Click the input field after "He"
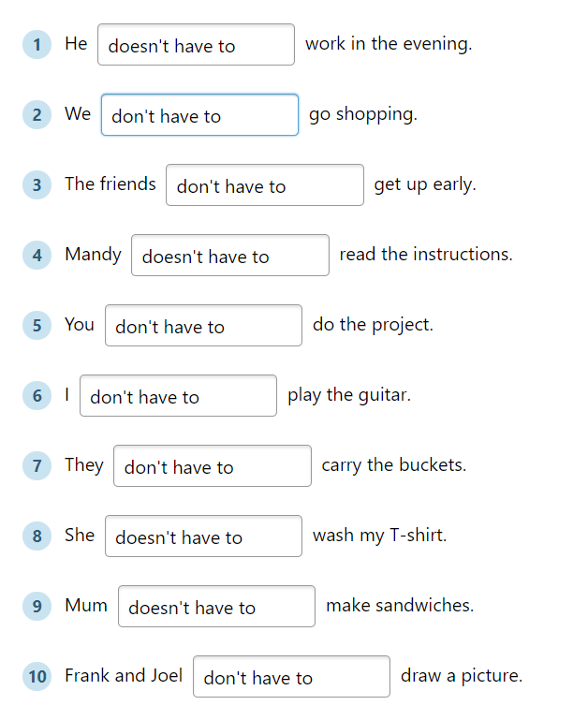Screen dimensions: 588x720 pyautogui.click(x=196, y=45)
